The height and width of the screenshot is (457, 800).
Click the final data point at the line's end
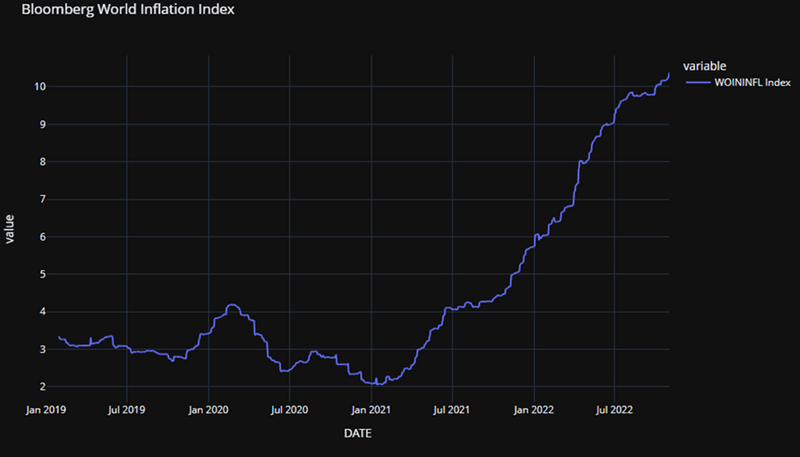pyautogui.click(x=668, y=73)
